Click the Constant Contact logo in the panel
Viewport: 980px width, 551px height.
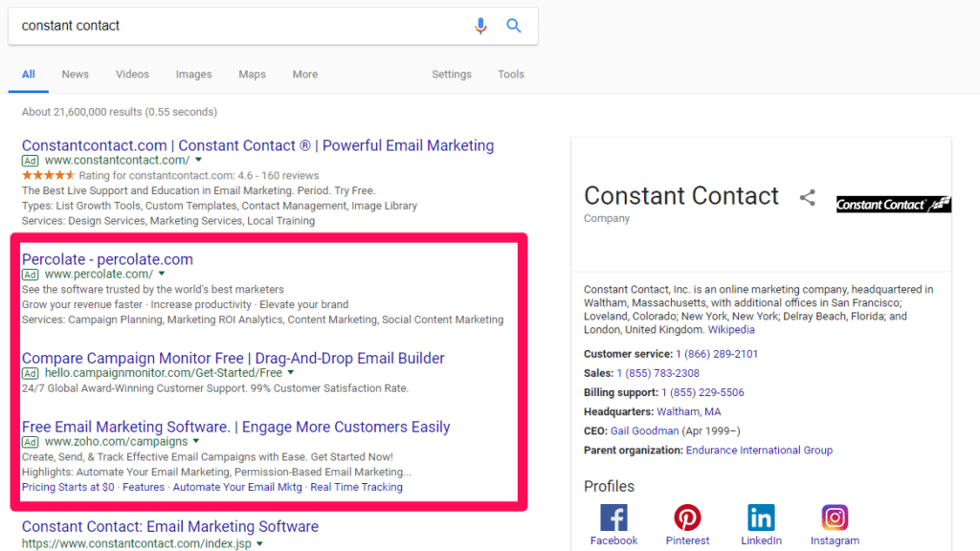893,203
